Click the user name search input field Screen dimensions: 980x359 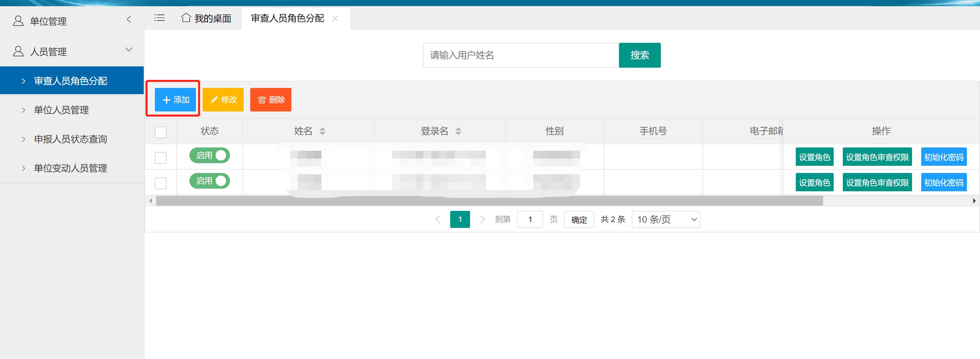coord(521,55)
